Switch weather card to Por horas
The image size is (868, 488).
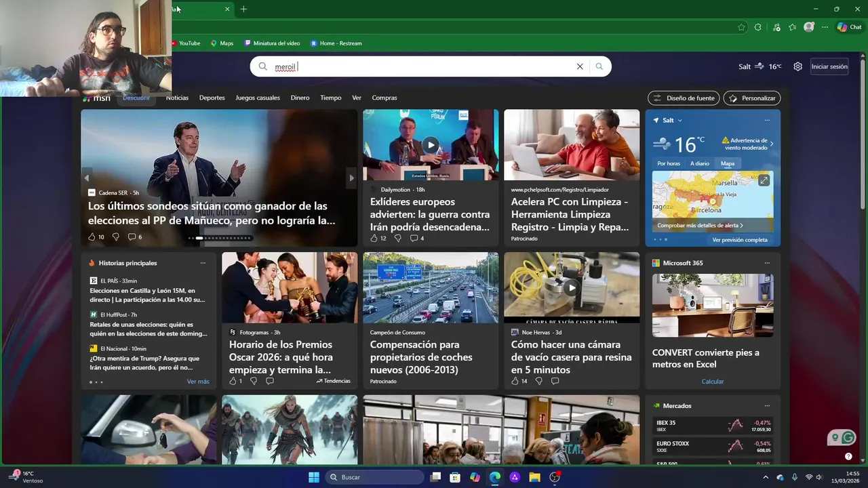coord(668,163)
